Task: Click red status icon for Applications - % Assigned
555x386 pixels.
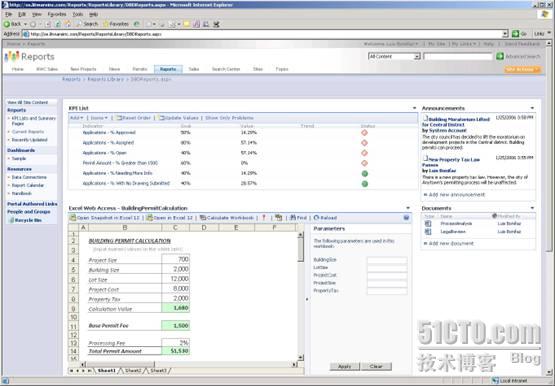Action: [364, 143]
